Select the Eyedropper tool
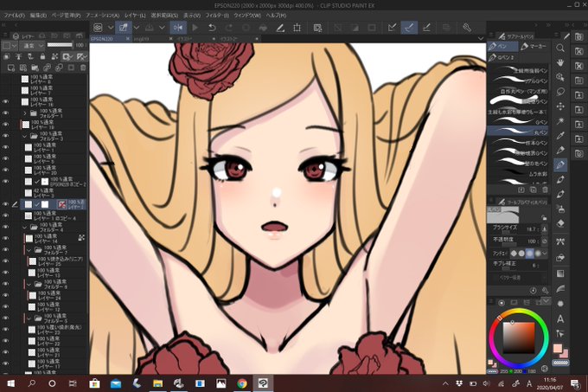The image size is (588, 392). point(560,135)
